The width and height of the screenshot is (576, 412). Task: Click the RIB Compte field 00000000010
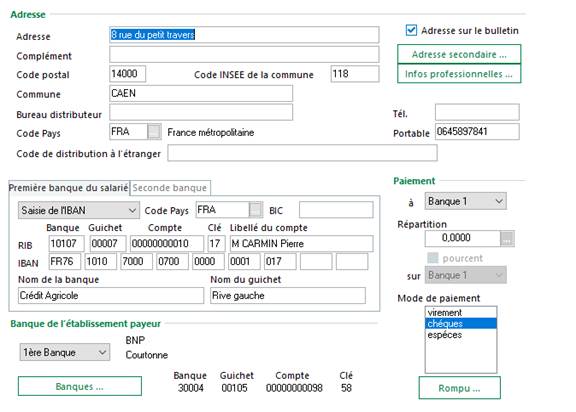[167, 243]
